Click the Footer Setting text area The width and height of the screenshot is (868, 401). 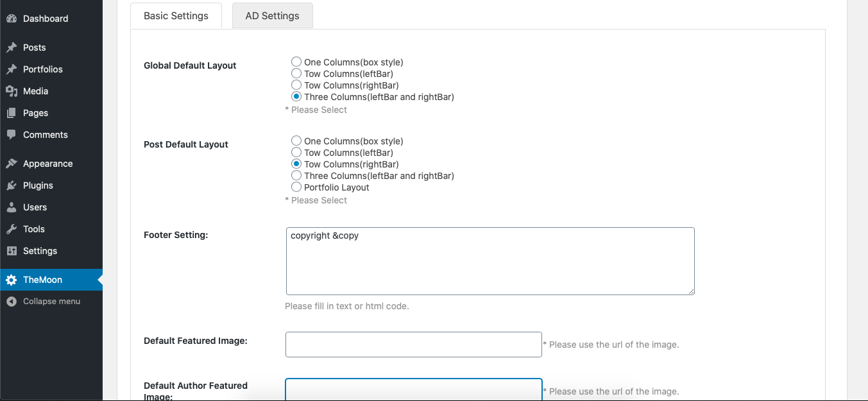click(x=490, y=261)
